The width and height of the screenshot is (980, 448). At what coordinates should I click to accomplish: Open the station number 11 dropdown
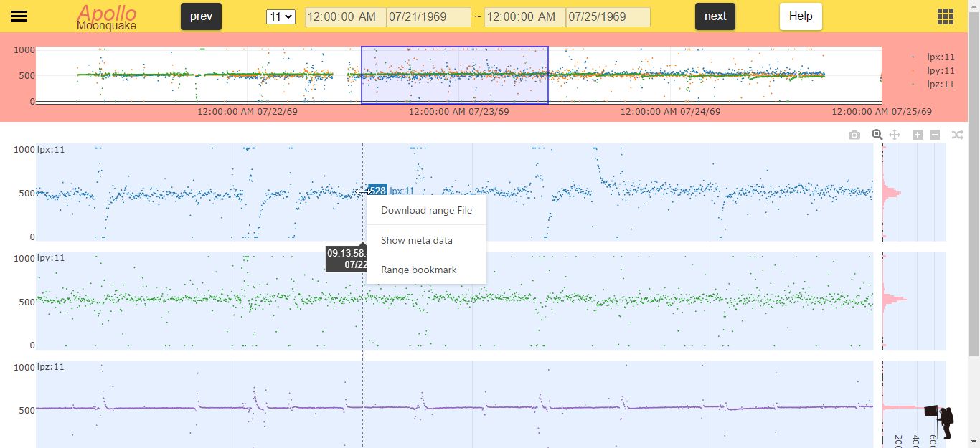(281, 16)
